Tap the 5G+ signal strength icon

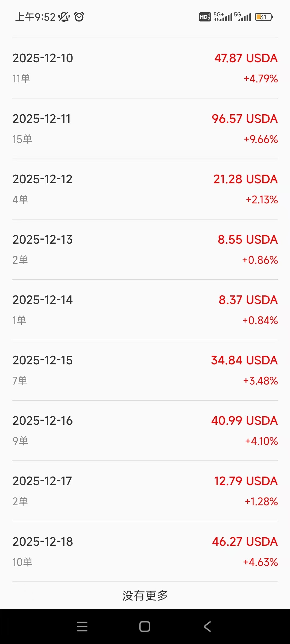[x=223, y=17]
